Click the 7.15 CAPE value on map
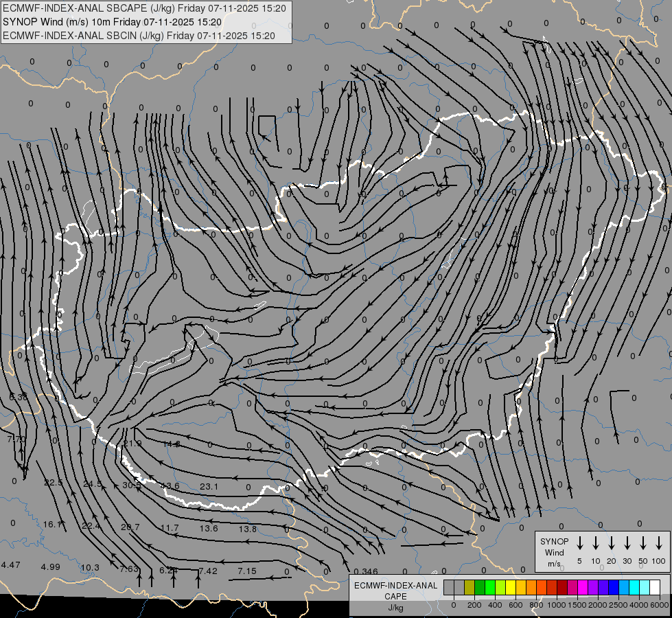Image resolution: width=672 pixels, height=618 pixels. click(247, 571)
